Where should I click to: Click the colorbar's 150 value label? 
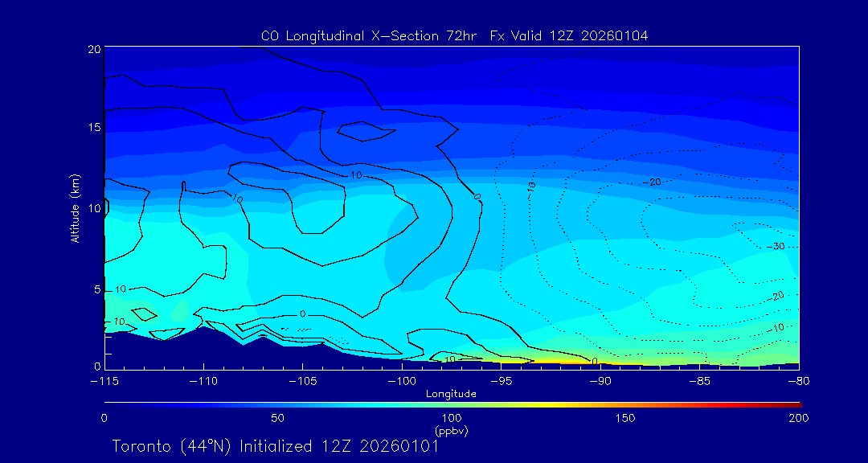point(624,418)
